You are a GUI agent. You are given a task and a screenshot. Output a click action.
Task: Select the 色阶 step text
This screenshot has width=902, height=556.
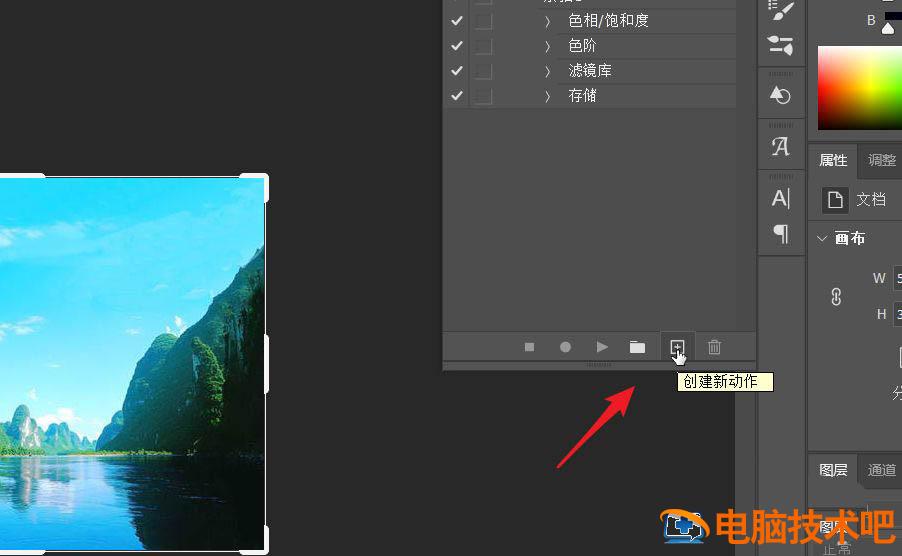point(582,45)
